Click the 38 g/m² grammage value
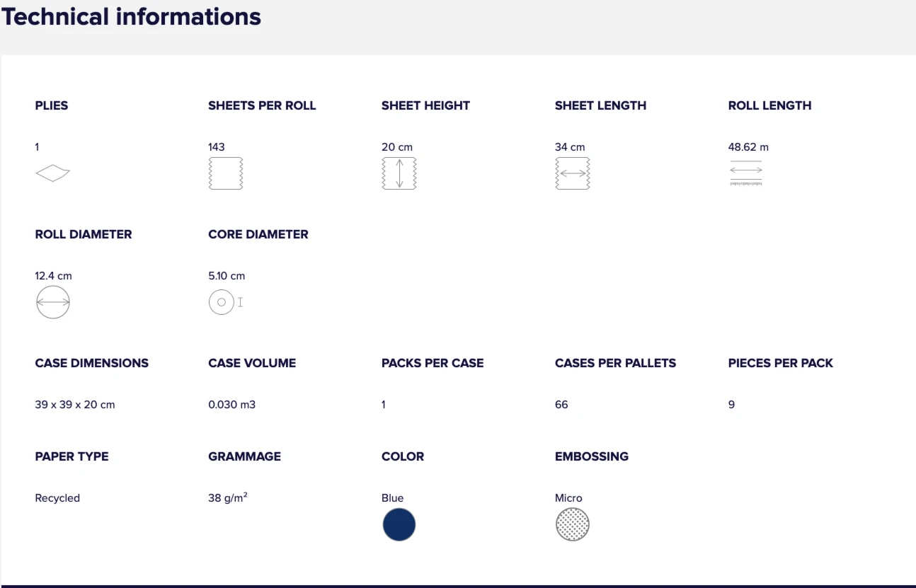Viewport: 916px width, 588px height. point(228,497)
